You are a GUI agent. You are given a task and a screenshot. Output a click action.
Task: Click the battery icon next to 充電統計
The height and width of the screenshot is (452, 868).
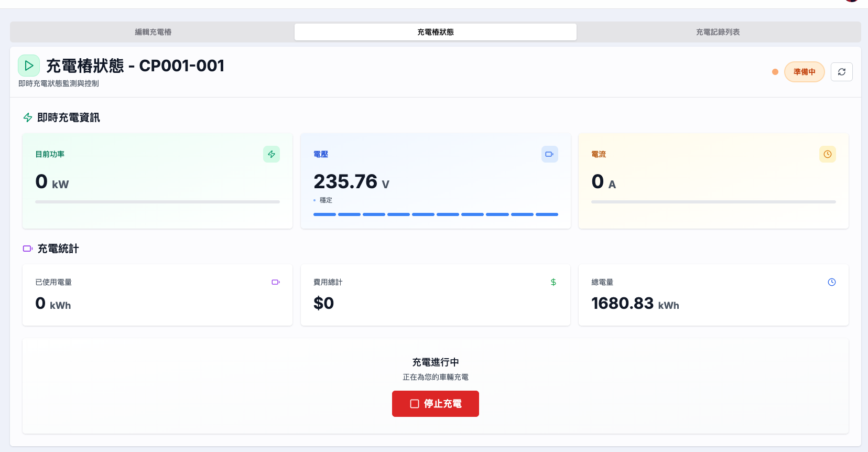28,249
